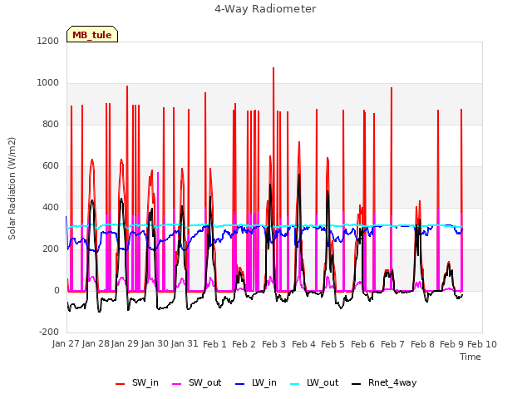Screen dimensions: 532x399
Task: Toggle the SW_in legend entry
Action: coord(137,382)
